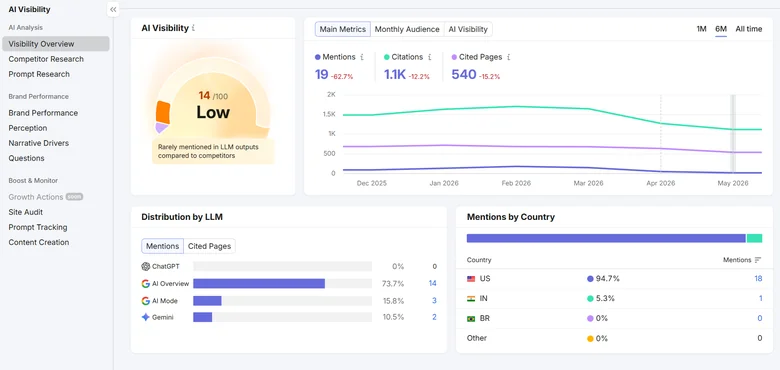Open Narrative Drivers in sidebar

[x=38, y=143]
